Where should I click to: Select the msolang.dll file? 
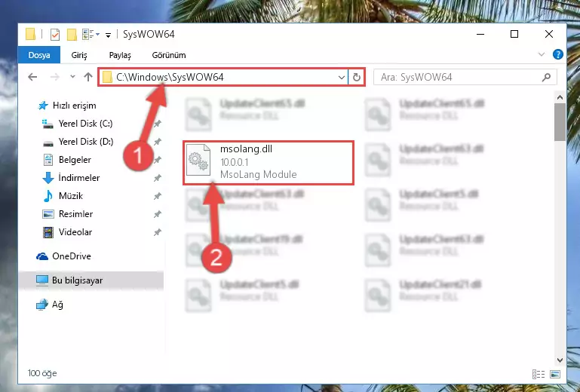click(x=269, y=162)
